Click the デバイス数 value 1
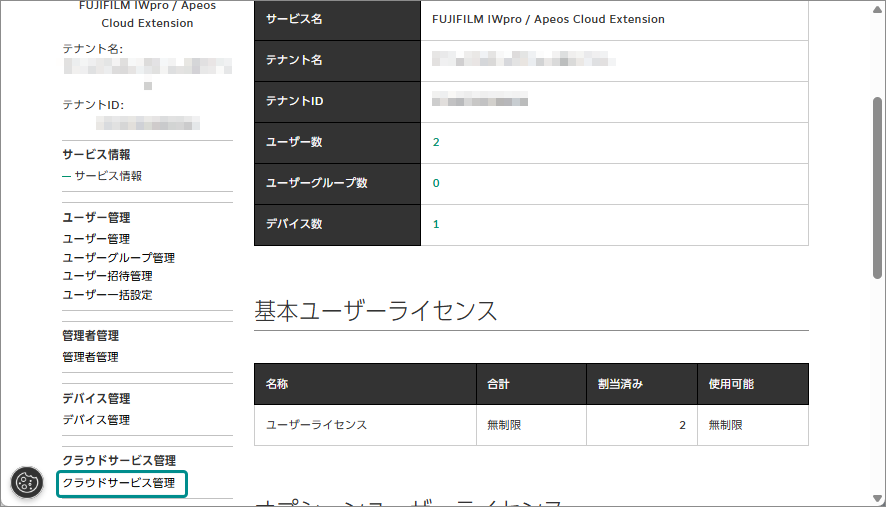 click(x=436, y=224)
